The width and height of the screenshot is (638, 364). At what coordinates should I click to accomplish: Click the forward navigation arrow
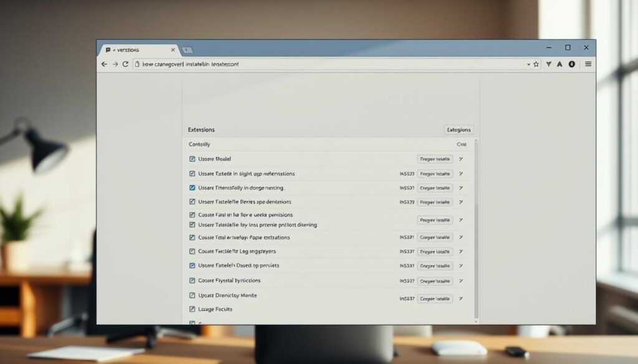pos(115,64)
